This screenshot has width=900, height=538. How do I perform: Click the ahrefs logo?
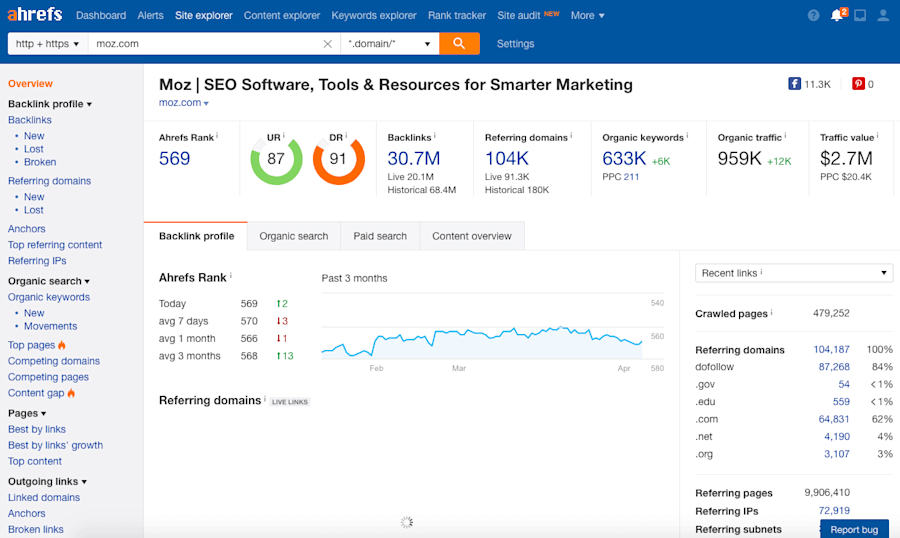click(x=35, y=15)
